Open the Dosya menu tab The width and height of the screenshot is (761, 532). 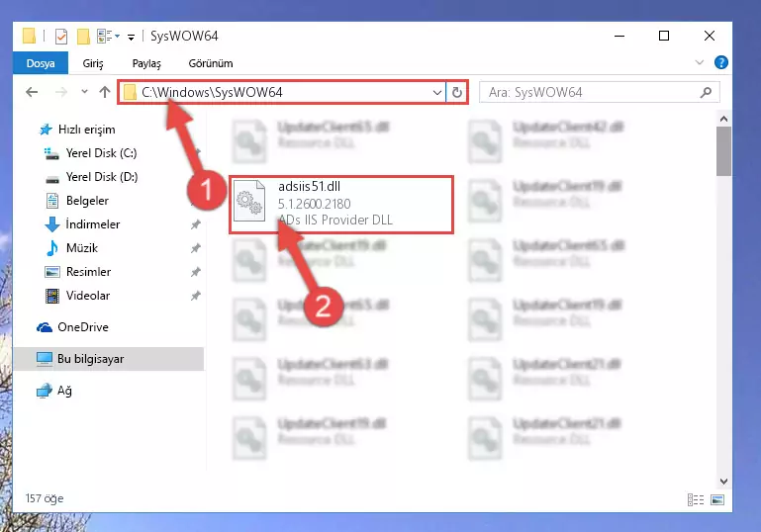click(41, 63)
